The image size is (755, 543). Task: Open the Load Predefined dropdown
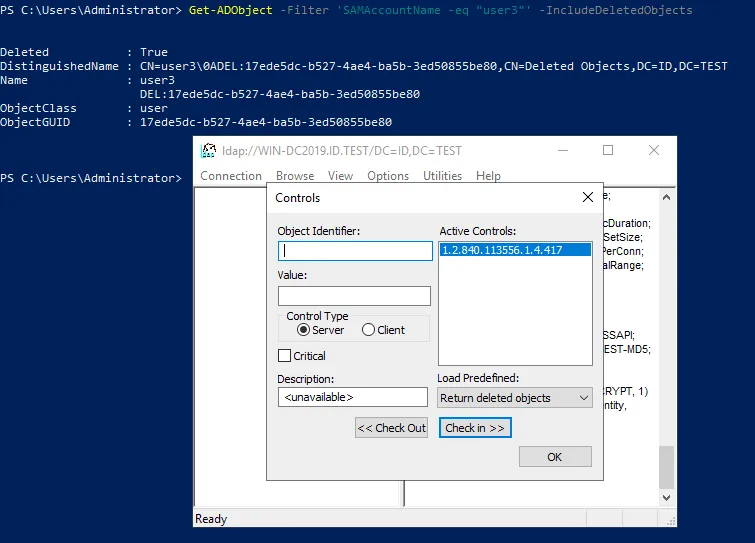point(515,398)
